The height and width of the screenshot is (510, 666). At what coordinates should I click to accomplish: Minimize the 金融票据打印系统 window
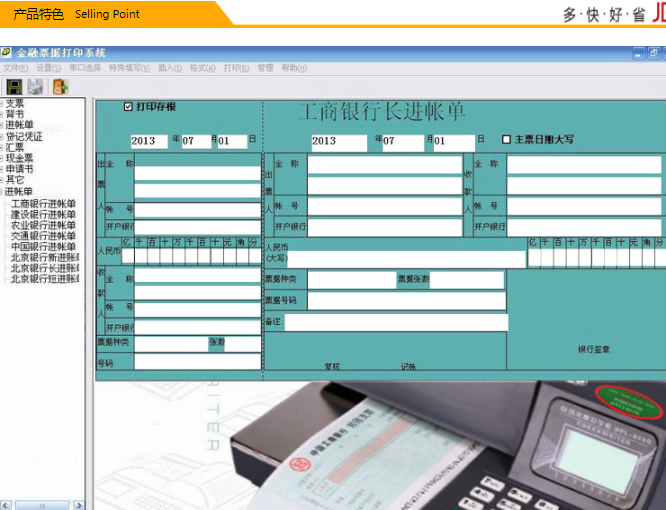pos(638,54)
